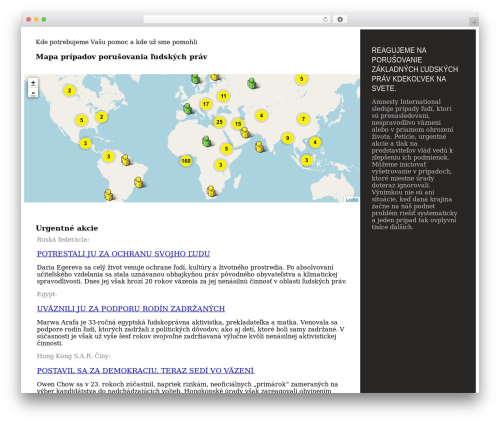Open cluster marker 15 in the Middle East
This screenshot has height=423, width=500.
click(238, 124)
